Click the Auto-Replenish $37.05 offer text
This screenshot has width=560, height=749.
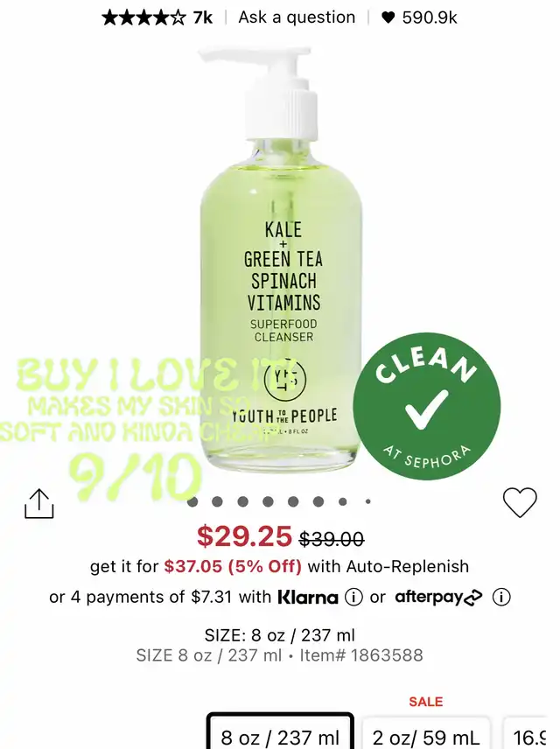pos(279,566)
